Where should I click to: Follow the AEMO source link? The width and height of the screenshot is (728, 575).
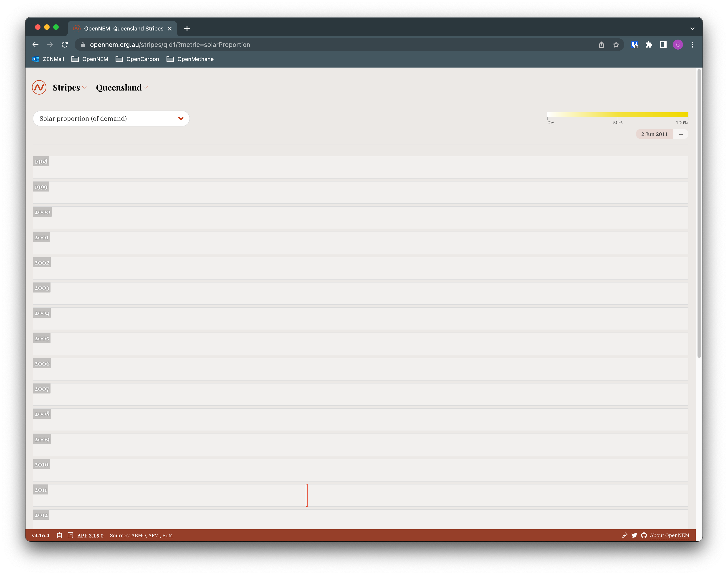point(138,536)
